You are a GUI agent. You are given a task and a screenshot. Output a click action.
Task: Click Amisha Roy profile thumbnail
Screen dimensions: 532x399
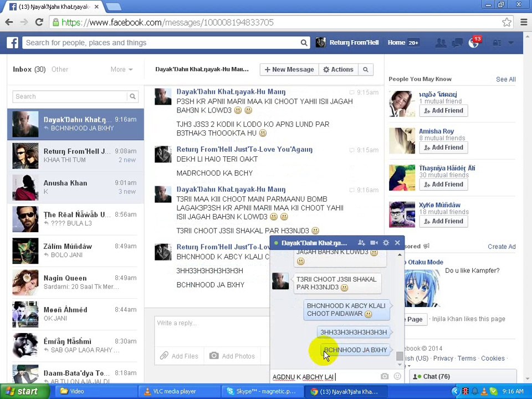402,141
